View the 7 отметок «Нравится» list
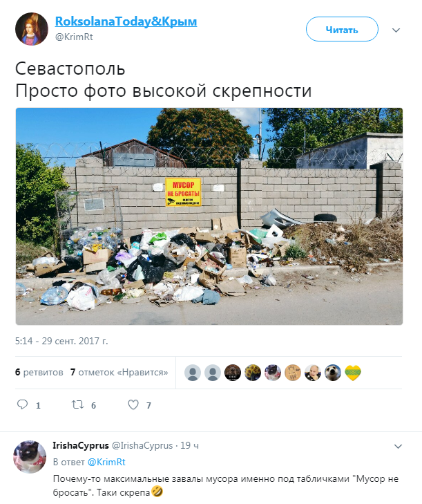 tap(119, 372)
